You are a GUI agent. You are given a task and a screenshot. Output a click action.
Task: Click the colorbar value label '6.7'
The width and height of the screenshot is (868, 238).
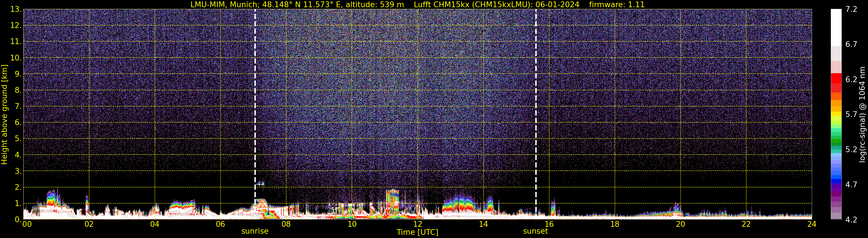851,44
